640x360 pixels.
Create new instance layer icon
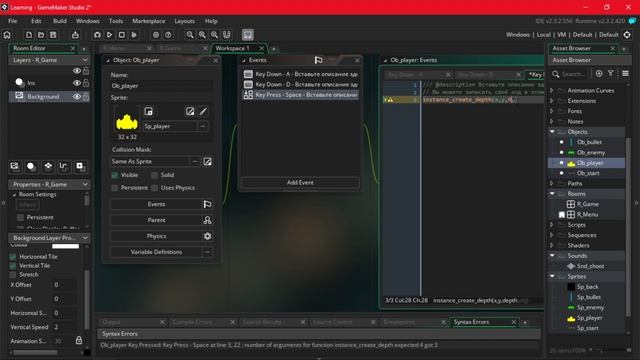31,166
